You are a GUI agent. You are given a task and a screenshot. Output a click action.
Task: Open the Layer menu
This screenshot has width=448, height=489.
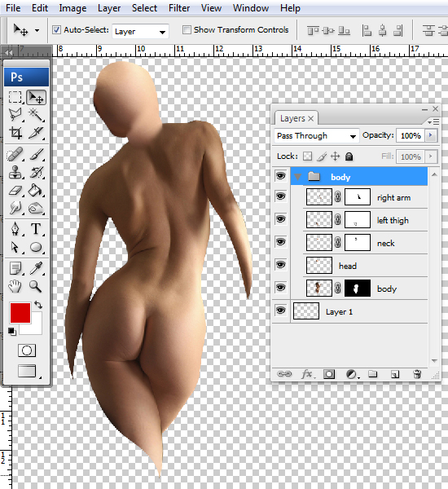tap(109, 8)
